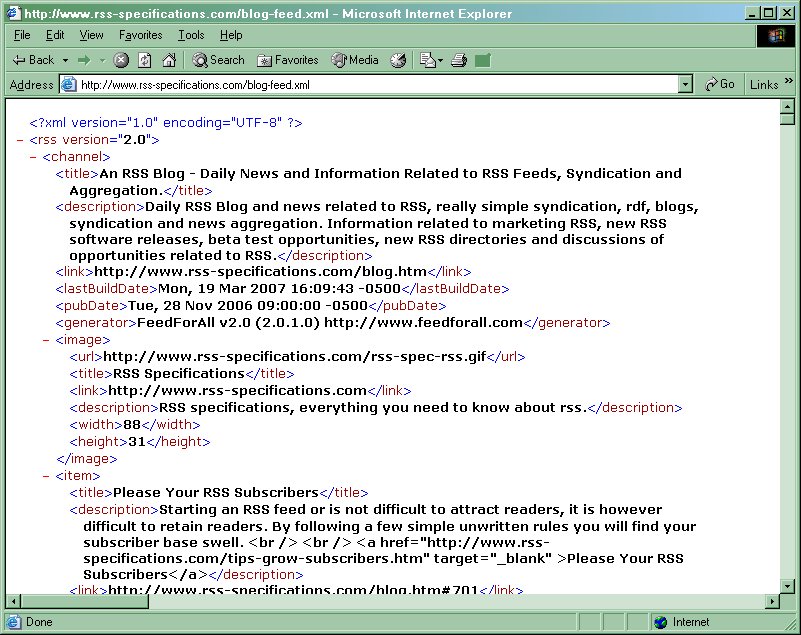Open the Tools menu
The image size is (801, 635).
point(191,35)
